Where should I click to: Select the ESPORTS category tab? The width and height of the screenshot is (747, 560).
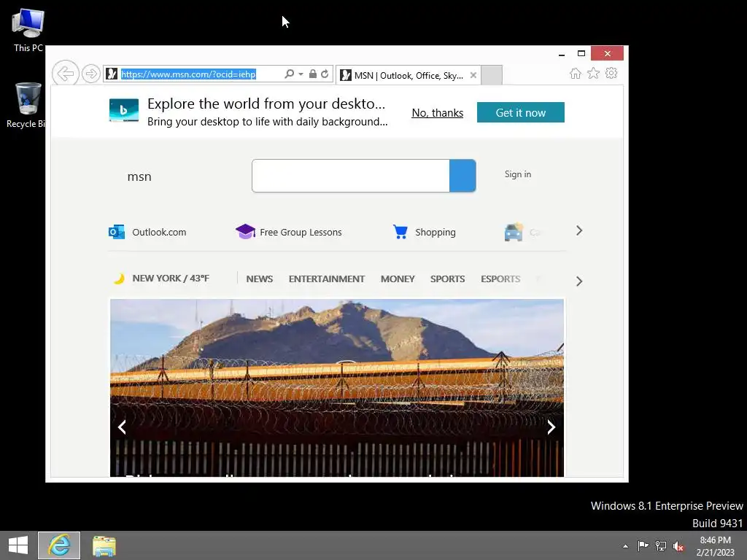[500, 279]
